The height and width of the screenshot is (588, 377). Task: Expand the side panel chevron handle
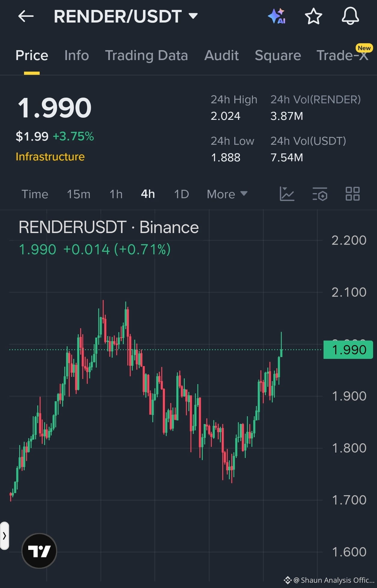pos(4,536)
